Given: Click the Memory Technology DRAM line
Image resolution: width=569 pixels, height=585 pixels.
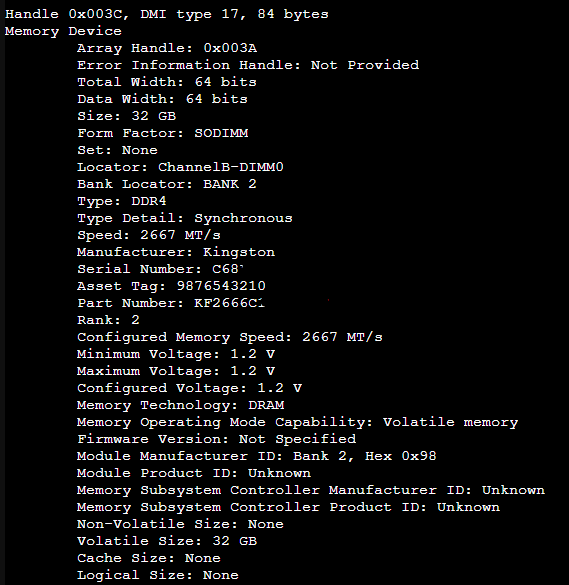Looking at the screenshot, I should tap(181, 405).
